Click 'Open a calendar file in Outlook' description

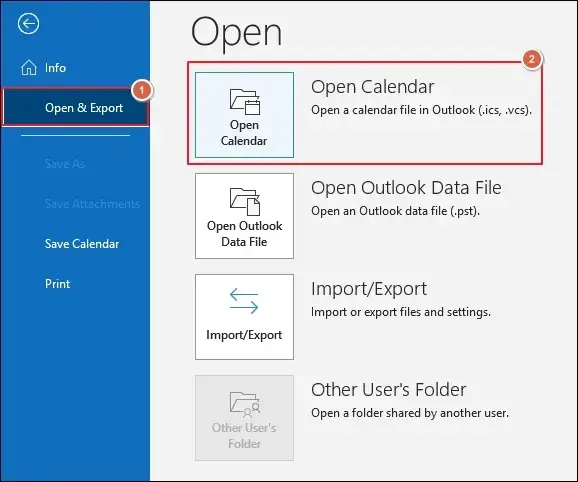click(421, 110)
